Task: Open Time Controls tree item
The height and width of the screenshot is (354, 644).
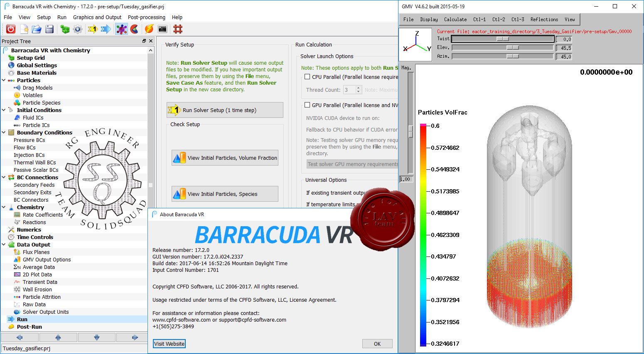Action: point(35,237)
